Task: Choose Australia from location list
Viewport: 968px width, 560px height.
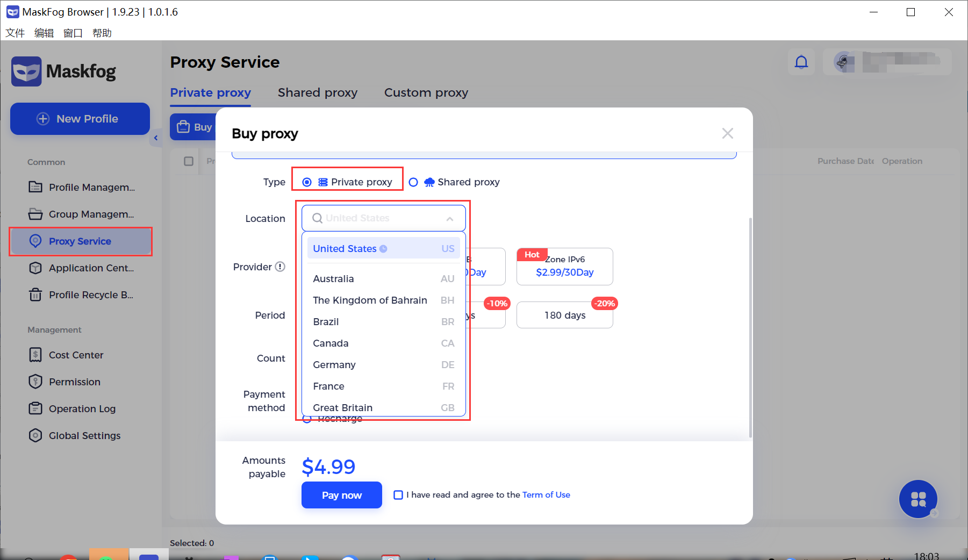Action: click(384, 278)
